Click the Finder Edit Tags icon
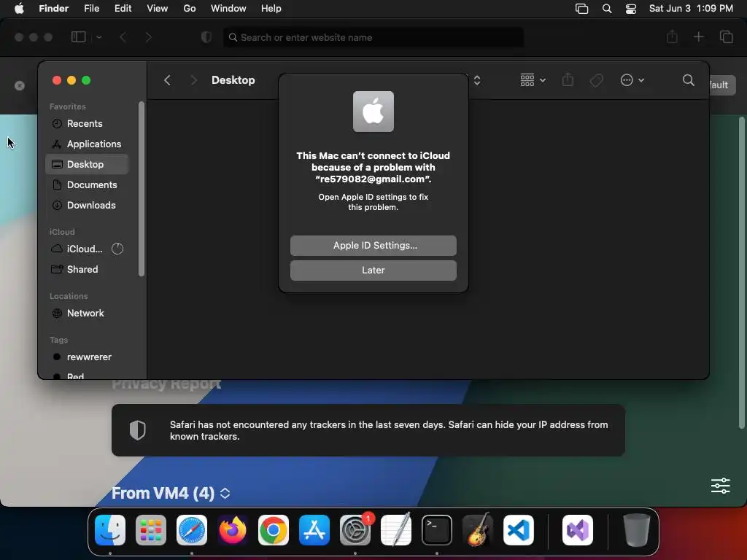The width and height of the screenshot is (747, 560). 596,80
